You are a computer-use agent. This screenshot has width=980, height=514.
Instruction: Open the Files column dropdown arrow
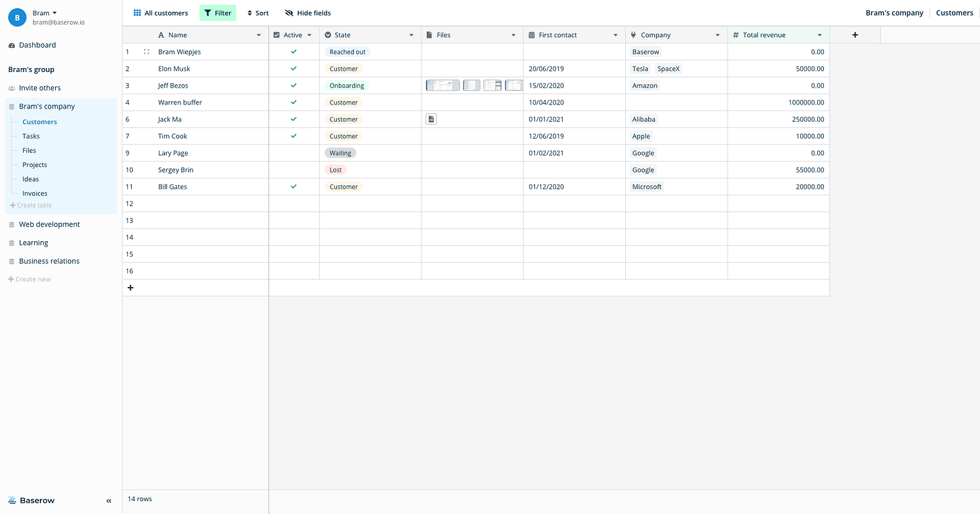point(514,35)
